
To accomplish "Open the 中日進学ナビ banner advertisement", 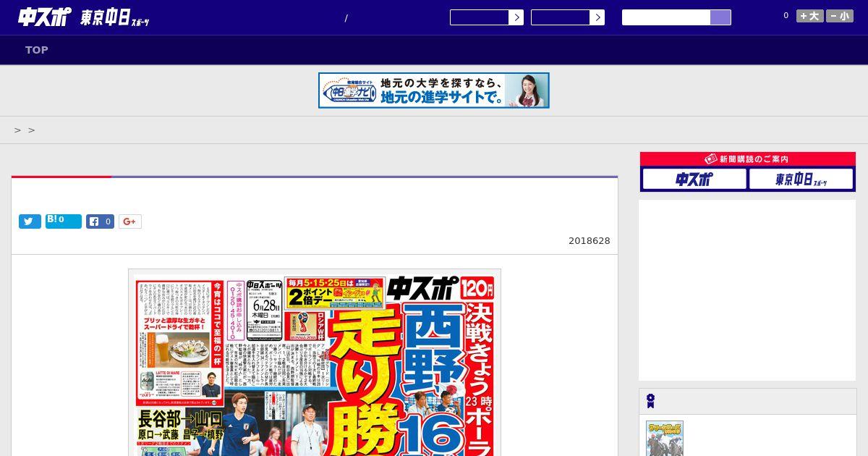I will (434, 90).
